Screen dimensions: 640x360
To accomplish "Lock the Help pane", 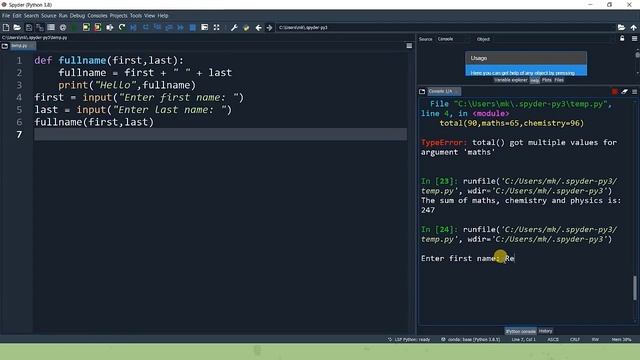I will (622, 38).
